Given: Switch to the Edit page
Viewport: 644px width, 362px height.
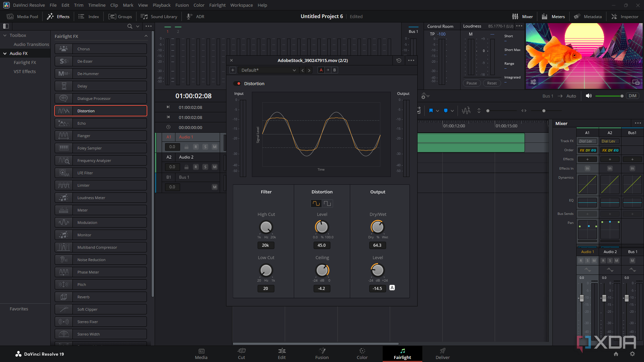Looking at the screenshot, I should point(282,354).
